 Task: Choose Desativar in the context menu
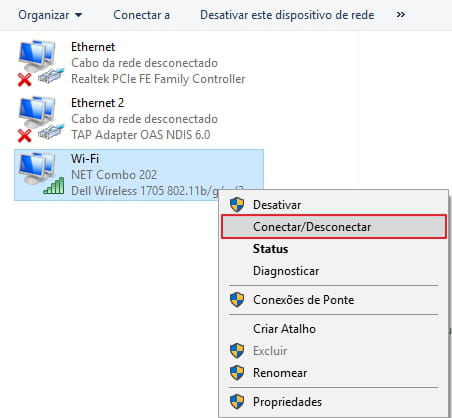333,205
